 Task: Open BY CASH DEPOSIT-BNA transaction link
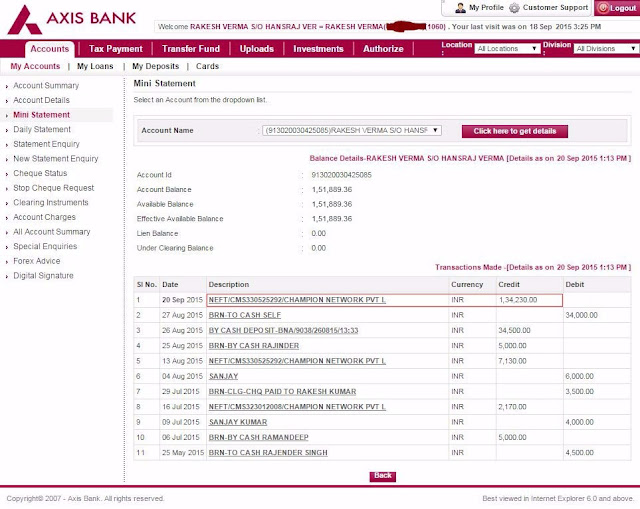pyautogui.click(x=283, y=331)
